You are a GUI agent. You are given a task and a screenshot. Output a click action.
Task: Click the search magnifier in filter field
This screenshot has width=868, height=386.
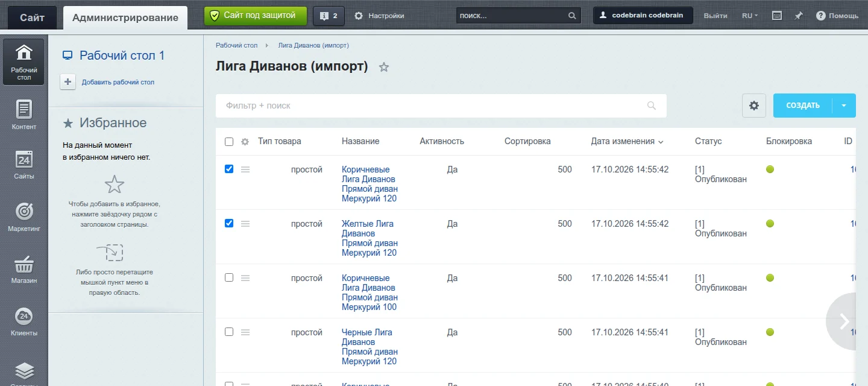[x=652, y=106]
